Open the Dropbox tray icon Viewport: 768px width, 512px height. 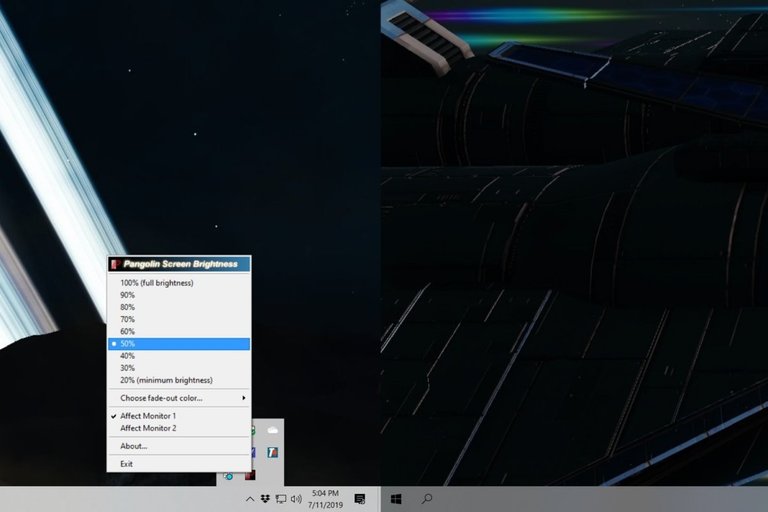point(265,498)
